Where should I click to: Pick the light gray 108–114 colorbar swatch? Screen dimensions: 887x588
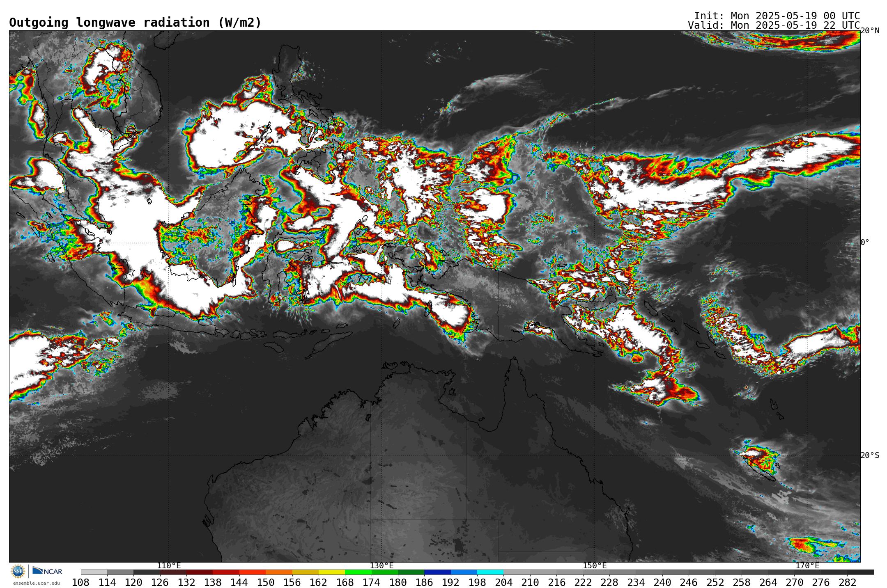94,572
